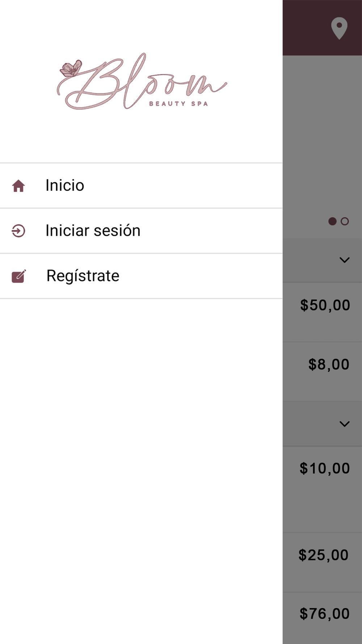Click the home icon beside Inicio
Screen dimensions: 362x644
pos(18,186)
